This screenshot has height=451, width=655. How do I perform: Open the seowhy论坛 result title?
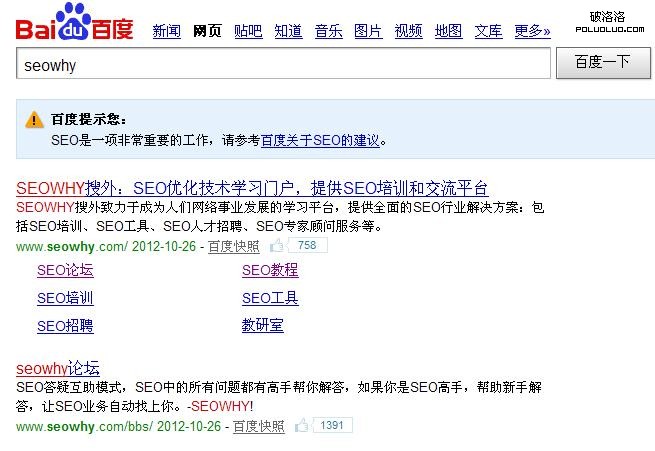[58, 368]
